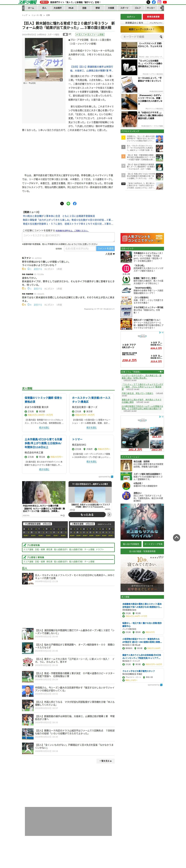Open the ゴルフ nav tab

coord(137,8)
